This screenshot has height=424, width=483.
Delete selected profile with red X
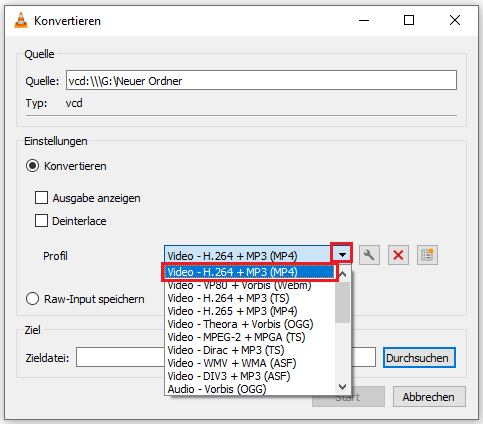pos(398,255)
